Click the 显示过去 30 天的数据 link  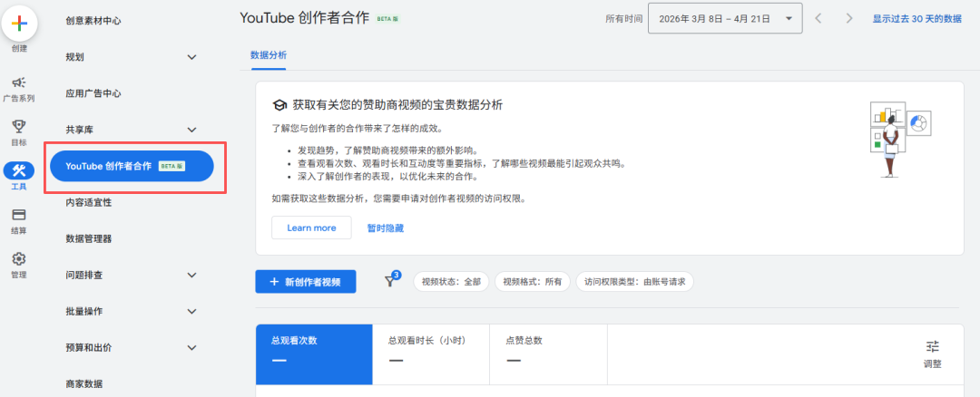916,19
